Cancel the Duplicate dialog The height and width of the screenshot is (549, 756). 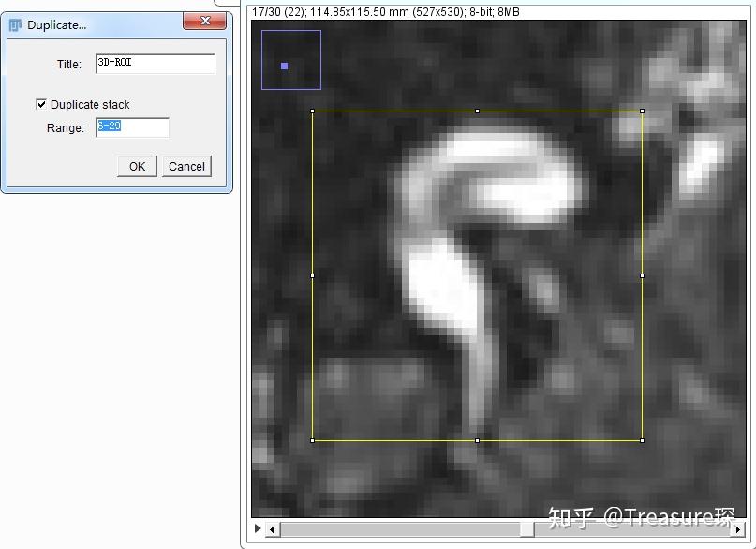coord(186,166)
